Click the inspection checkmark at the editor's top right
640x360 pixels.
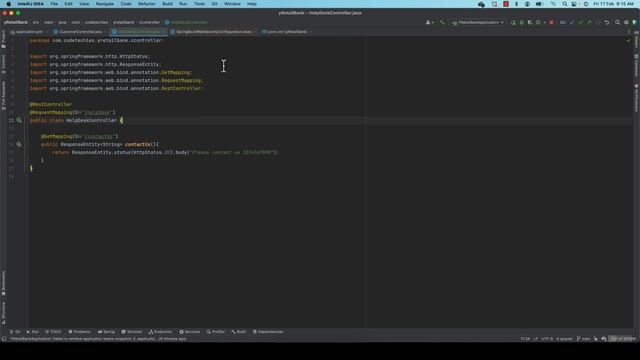pos(629,40)
